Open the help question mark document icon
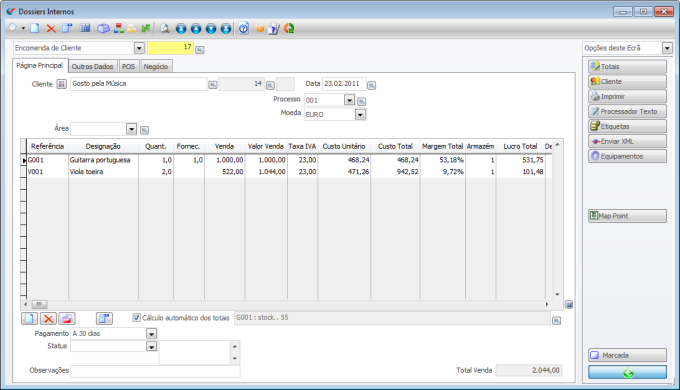Image resolution: width=680 pixels, height=390 pixels. 244,29
